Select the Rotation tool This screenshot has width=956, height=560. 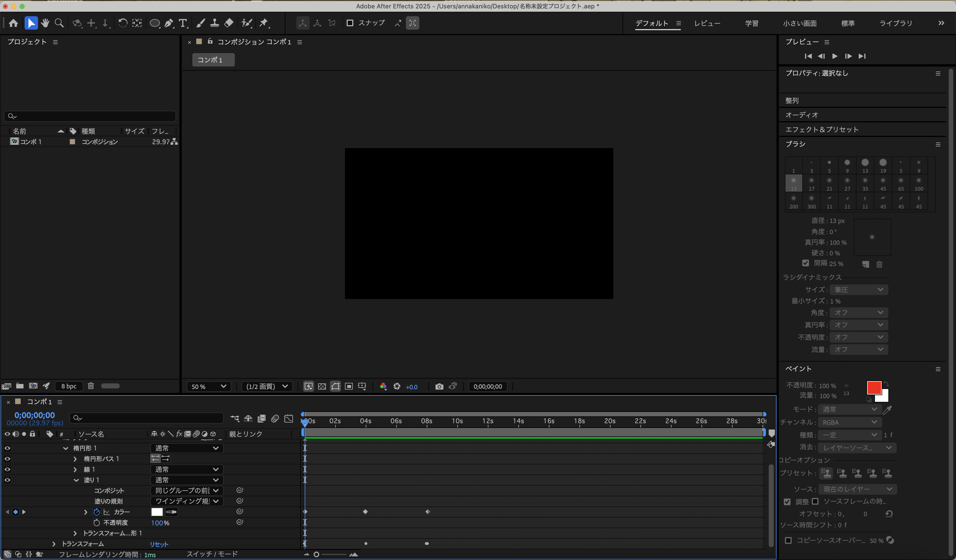[122, 23]
